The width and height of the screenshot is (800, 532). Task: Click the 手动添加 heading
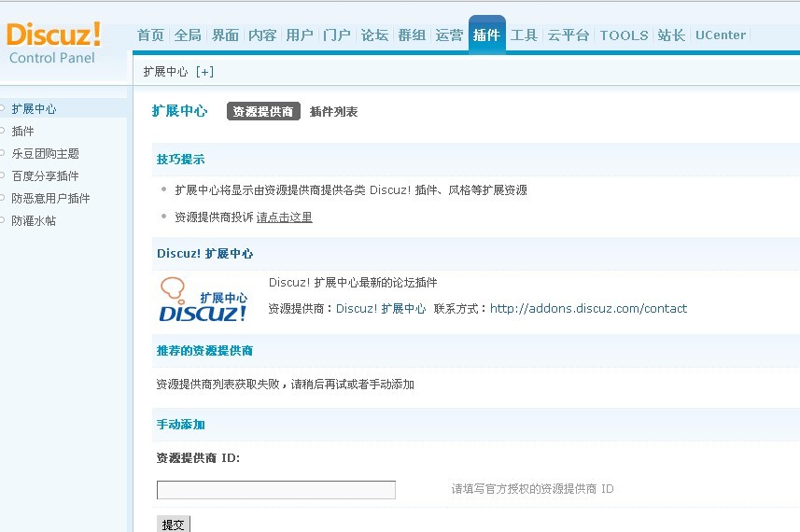tap(180, 425)
